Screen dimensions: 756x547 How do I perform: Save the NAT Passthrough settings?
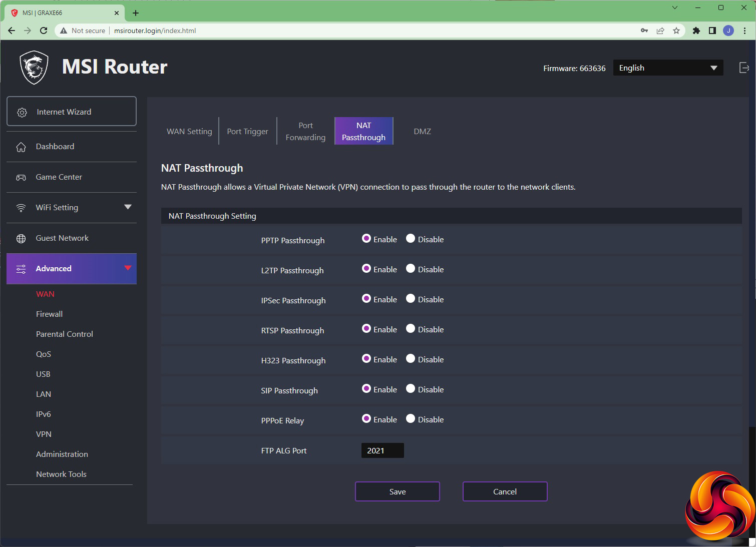coord(398,491)
